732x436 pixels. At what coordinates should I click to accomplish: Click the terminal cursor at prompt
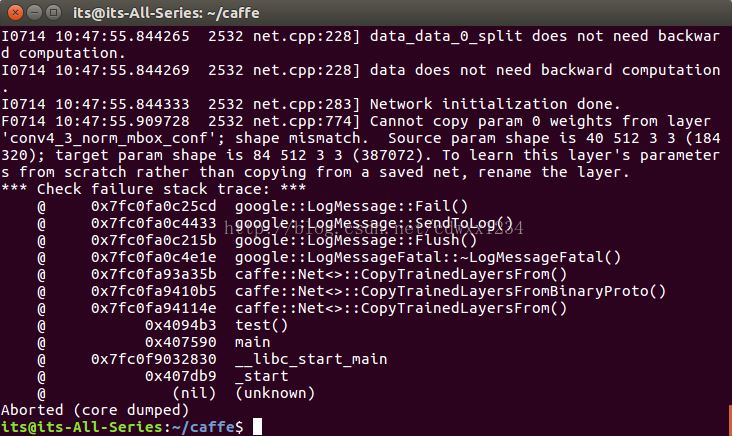click(257, 427)
